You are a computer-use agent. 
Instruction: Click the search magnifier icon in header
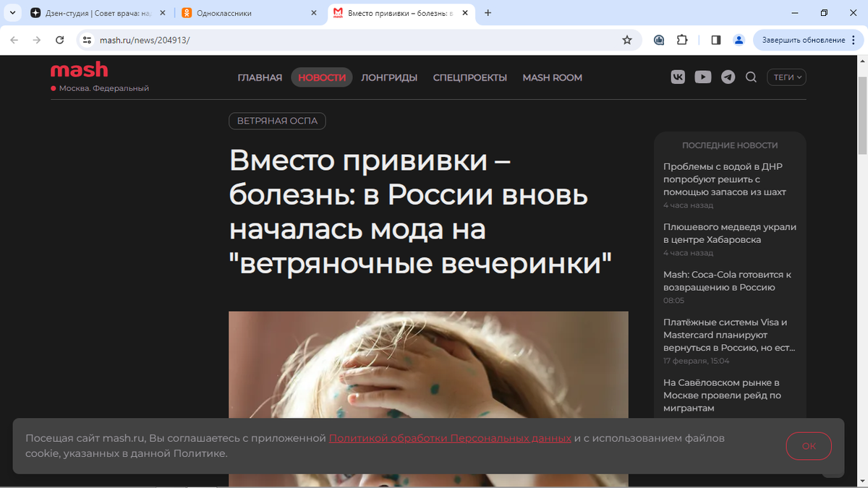click(751, 77)
